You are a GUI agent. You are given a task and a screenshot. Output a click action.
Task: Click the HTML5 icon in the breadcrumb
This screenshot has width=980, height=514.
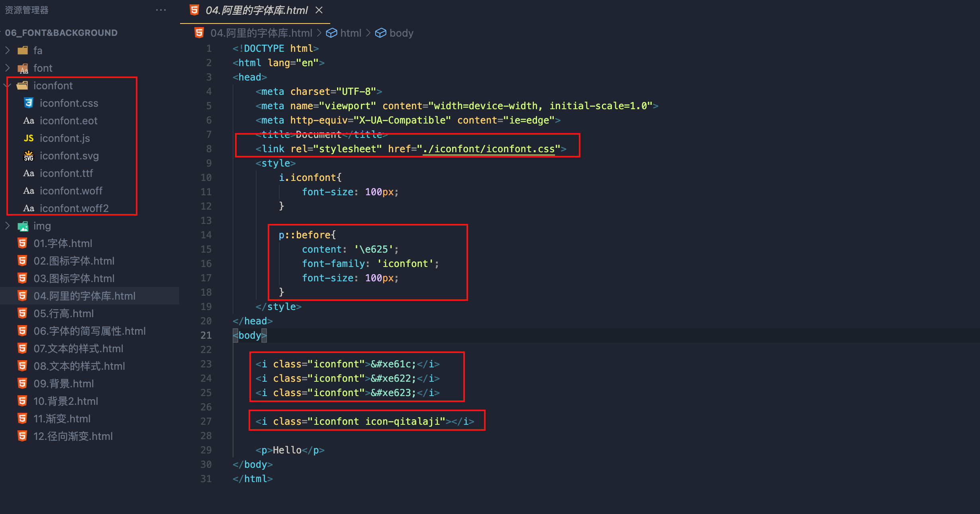[x=199, y=33]
